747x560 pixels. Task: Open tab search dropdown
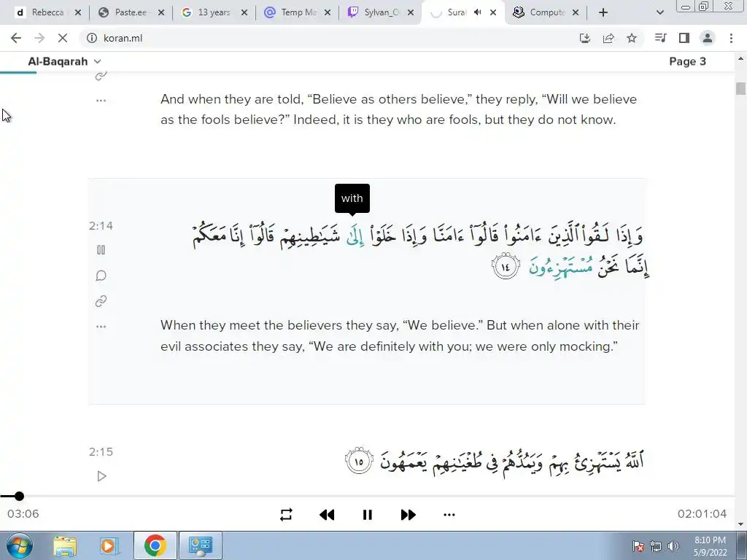(659, 12)
